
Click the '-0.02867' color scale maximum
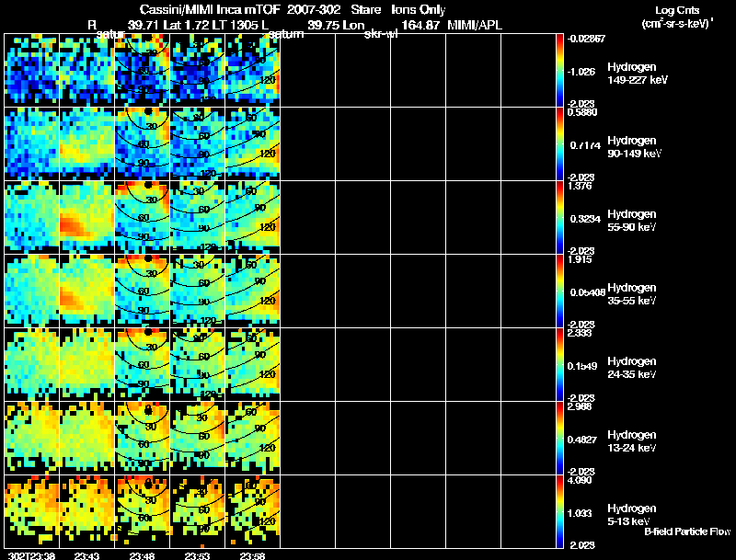[x=586, y=39]
